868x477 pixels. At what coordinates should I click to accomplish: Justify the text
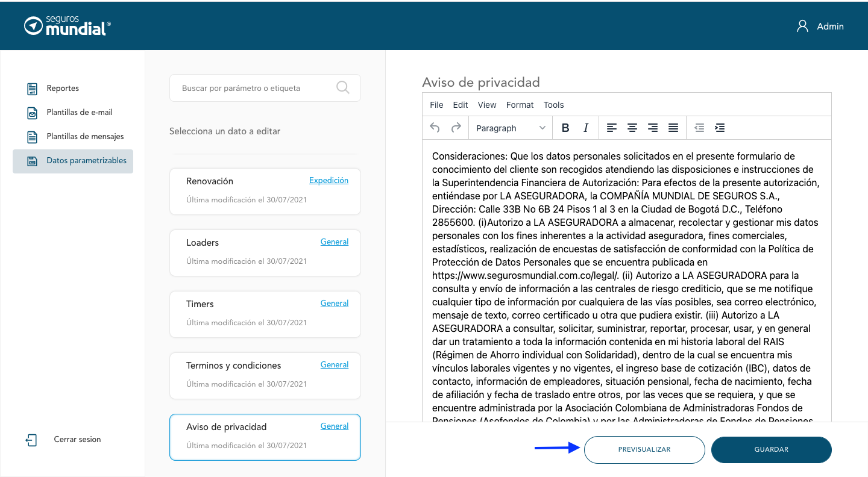673,128
